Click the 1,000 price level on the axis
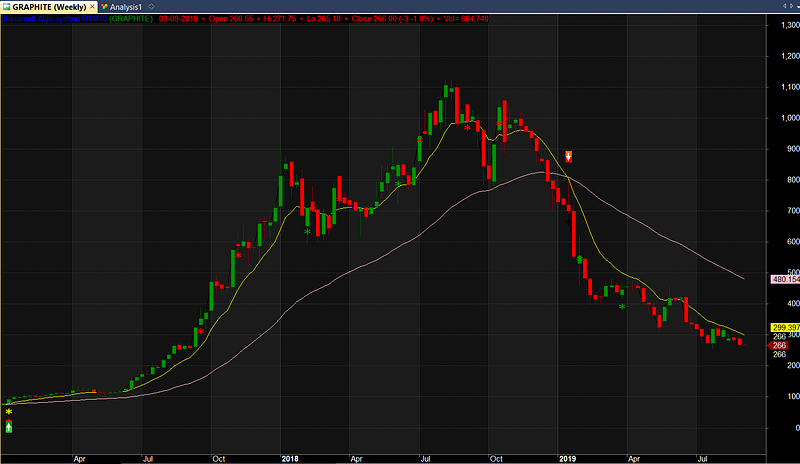The height and width of the screenshot is (464, 800). click(790, 118)
